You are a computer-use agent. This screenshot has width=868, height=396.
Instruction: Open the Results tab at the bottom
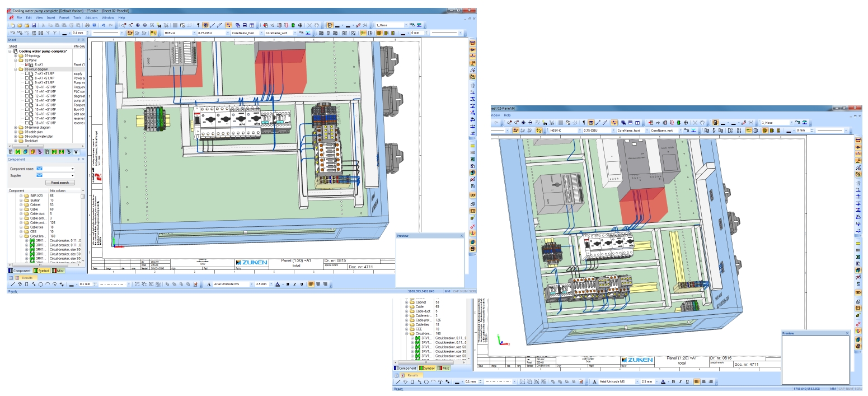click(x=27, y=278)
